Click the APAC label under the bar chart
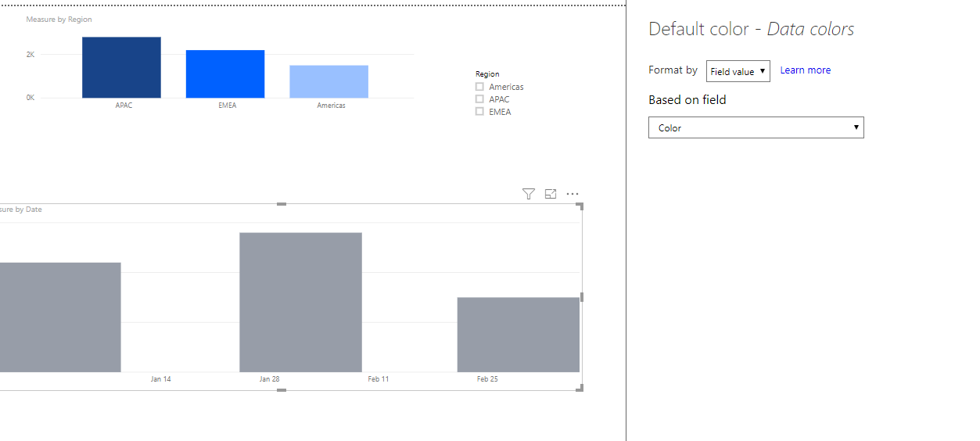The height and width of the screenshot is (441, 980). click(x=124, y=106)
